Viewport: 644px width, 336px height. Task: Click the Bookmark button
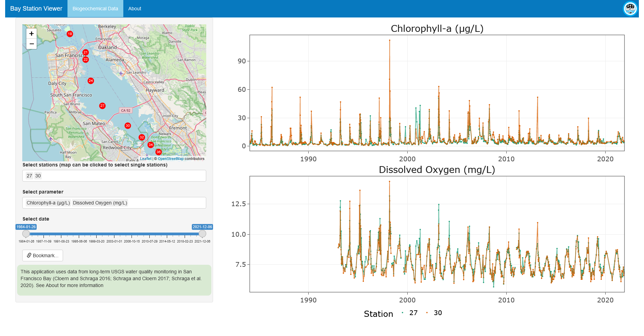pos(42,256)
